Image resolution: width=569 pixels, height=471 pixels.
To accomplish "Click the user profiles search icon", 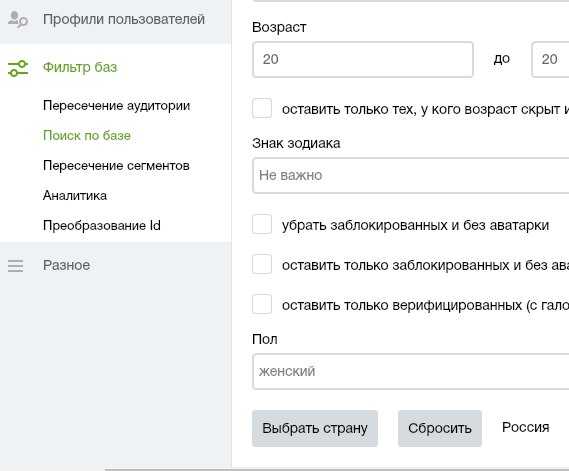I will 18,19.
